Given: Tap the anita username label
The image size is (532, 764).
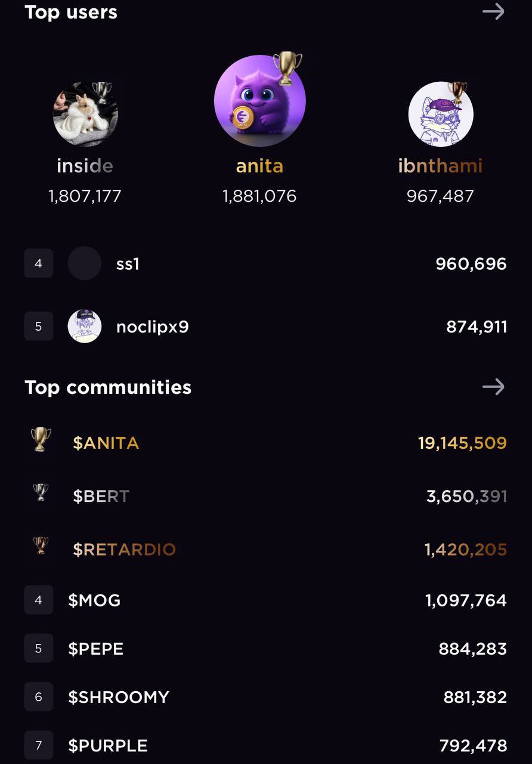Looking at the screenshot, I should pyautogui.click(x=259, y=166).
